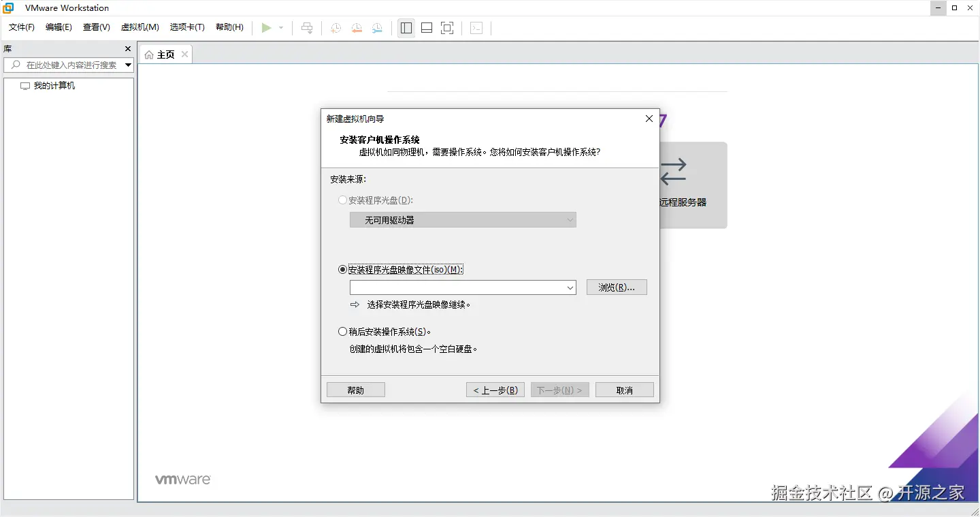Viewport: 980px width, 517px height.
Task: Power on the virtual machine
Action: [267, 27]
